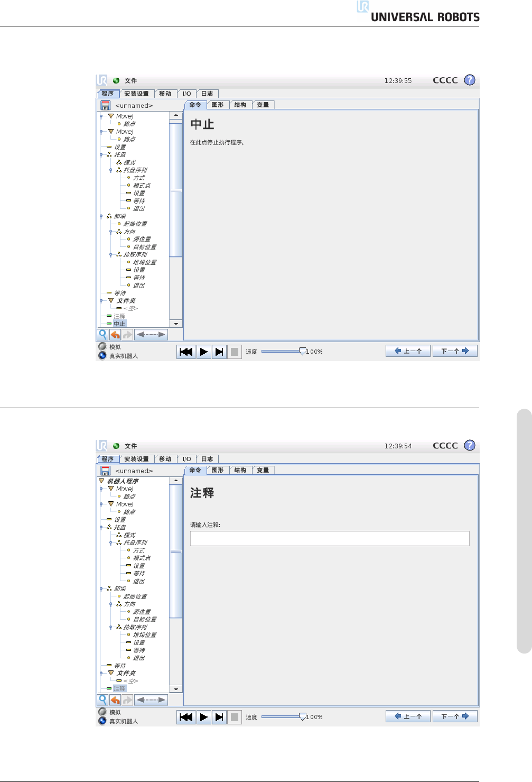Image resolution: width=532 pixels, height=782 pixels.
Task: Collapse 托盘序列 node in upper screenshot tree
Action: (110, 170)
